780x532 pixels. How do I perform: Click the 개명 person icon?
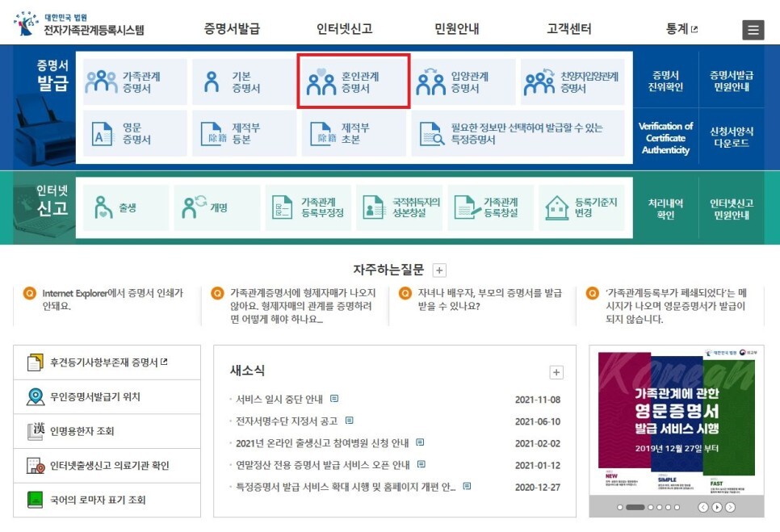pos(194,207)
